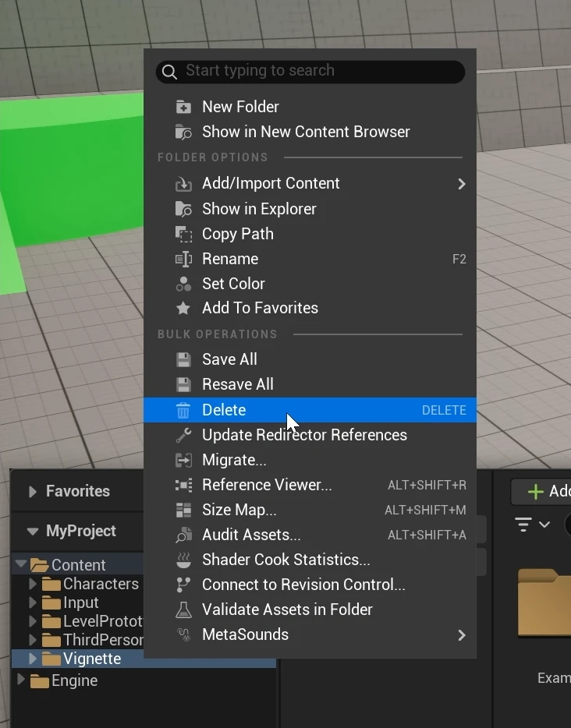Screen dimensions: 571x728
Task: Click the Audit Assets icon
Action: pos(183,535)
